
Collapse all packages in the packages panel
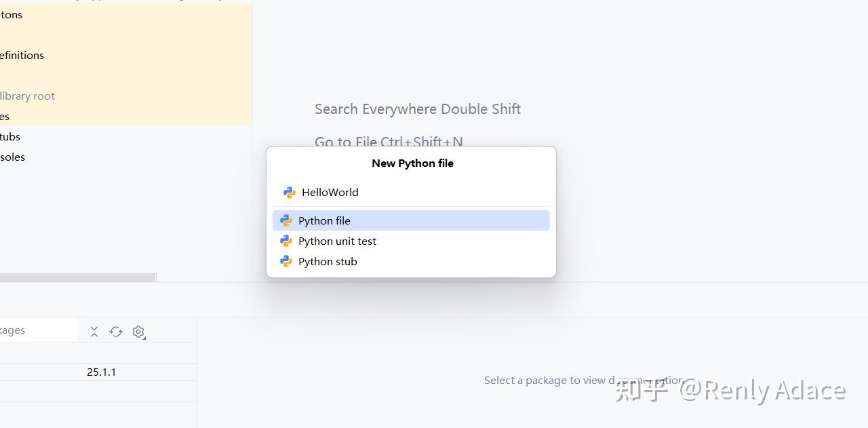click(94, 331)
